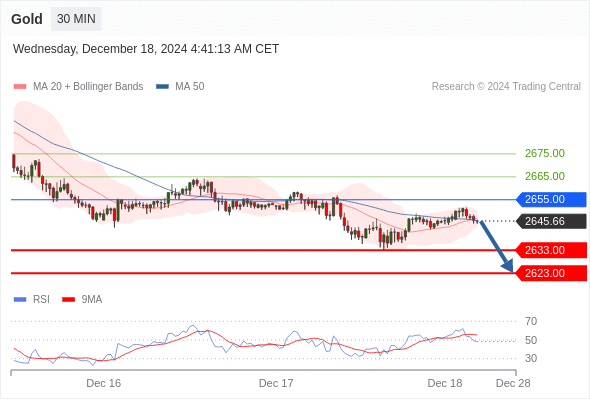Click the Dec 18 date axis label

tap(445, 383)
